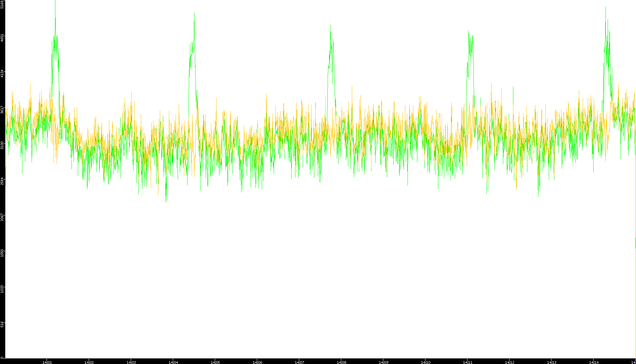Click the 5168 value on the vertical axis

2,4
